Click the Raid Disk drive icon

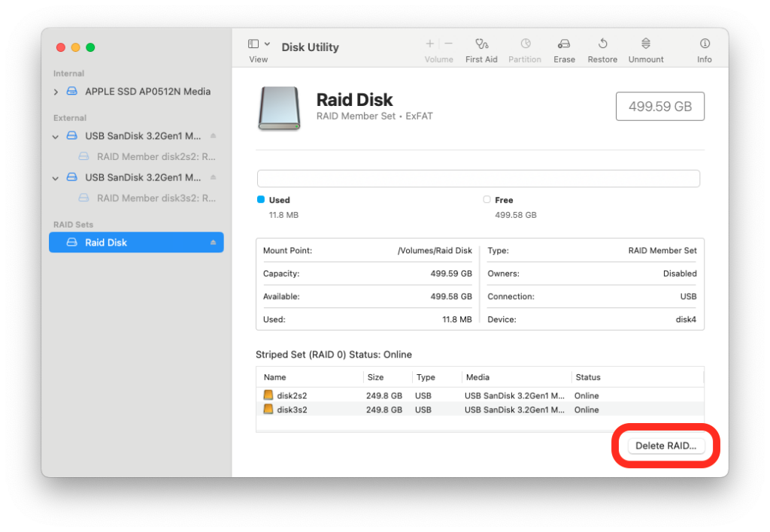pyautogui.click(x=279, y=106)
